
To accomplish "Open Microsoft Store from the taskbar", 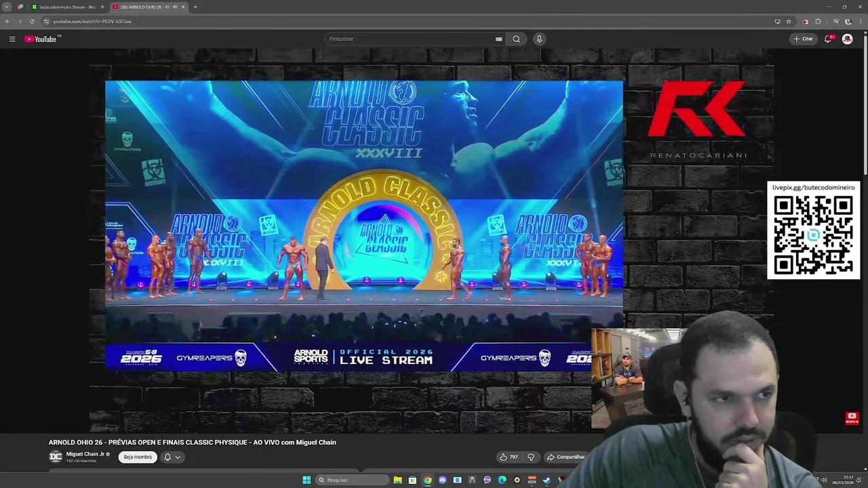I will pos(412,480).
